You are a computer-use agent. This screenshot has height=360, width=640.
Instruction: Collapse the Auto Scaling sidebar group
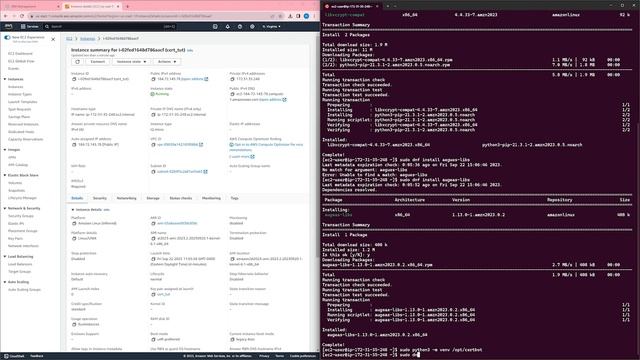(5, 282)
